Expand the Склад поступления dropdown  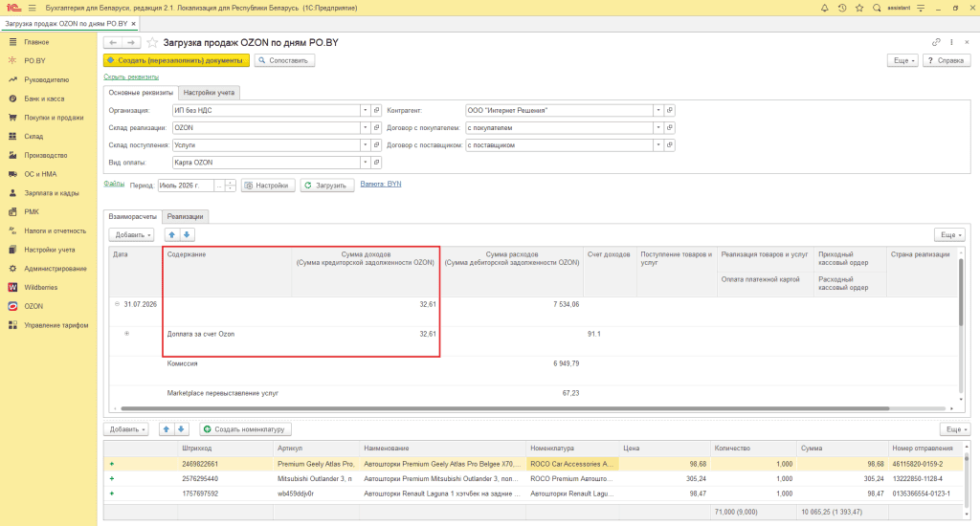365,145
